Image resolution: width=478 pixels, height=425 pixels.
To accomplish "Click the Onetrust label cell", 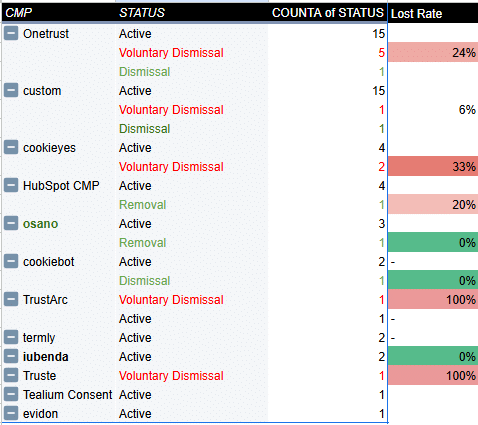I will [46, 34].
